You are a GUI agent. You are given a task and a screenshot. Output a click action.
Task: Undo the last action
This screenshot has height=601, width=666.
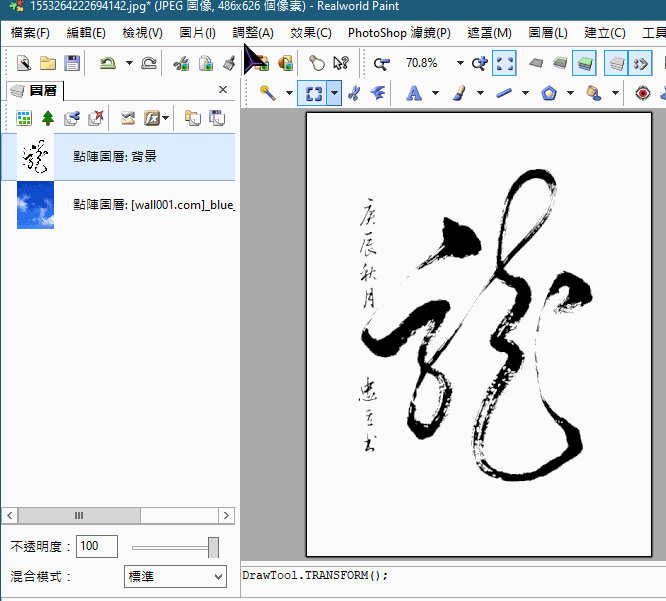pyautogui.click(x=108, y=63)
